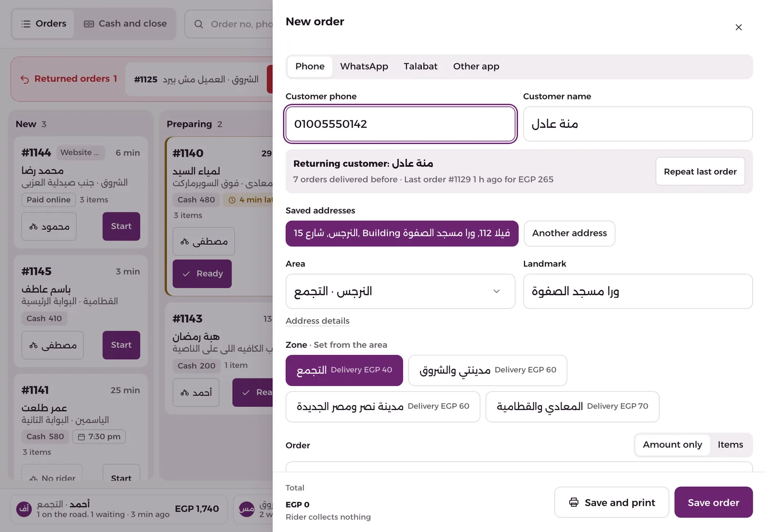This screenshot has width=766, height=532.
Task: Select the Other app tab
Action: [x=476, y=66]
